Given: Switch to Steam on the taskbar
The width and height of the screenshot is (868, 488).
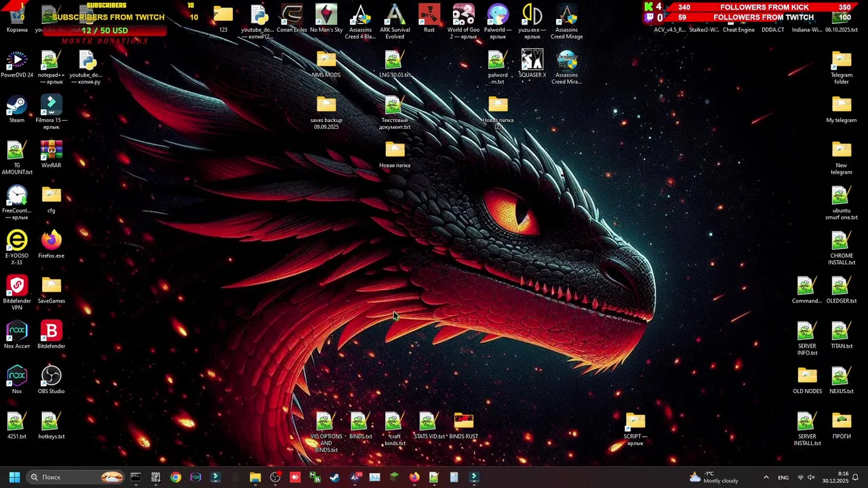Looking at the screenshot, I should click(334, 477).
